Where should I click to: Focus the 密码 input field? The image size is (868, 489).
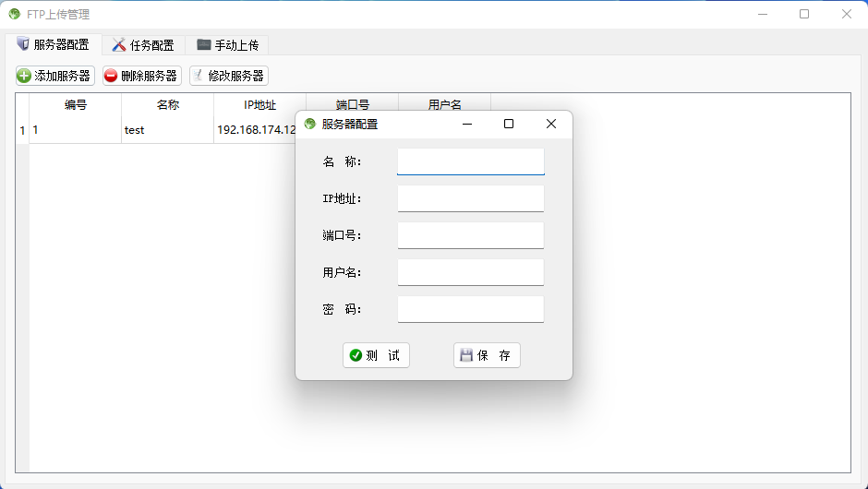pos(471,309)
